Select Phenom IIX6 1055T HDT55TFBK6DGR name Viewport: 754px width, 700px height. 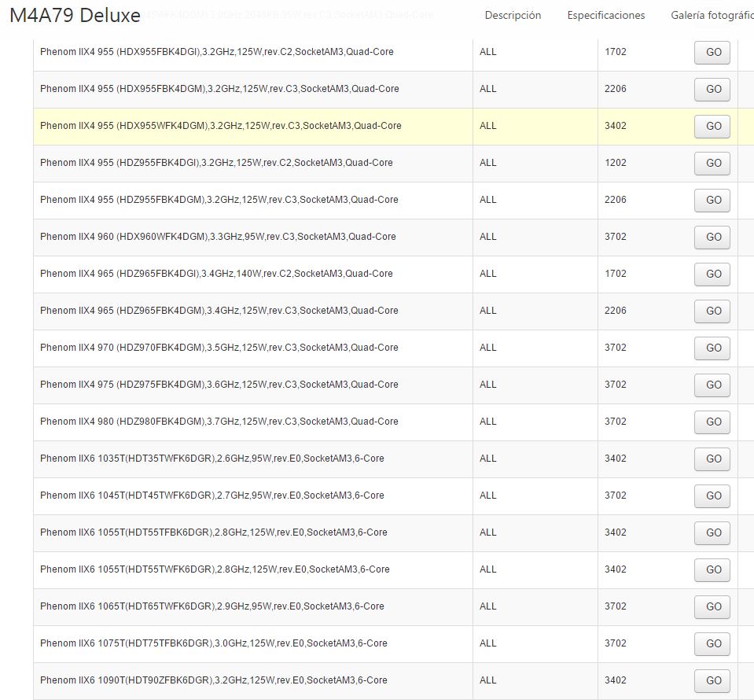214,532
